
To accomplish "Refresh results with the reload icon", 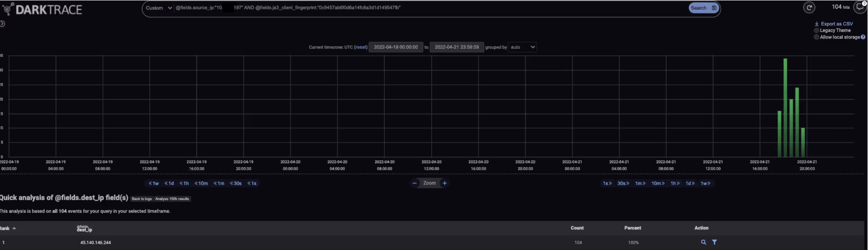I will coord(809,7).
